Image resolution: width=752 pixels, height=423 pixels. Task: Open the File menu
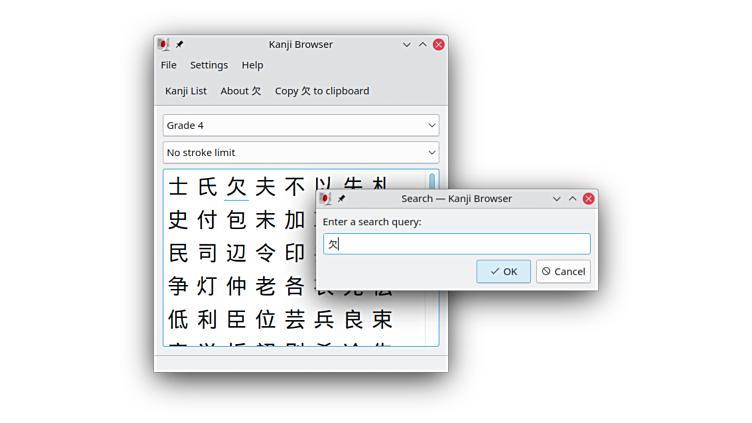click(168, 65)
